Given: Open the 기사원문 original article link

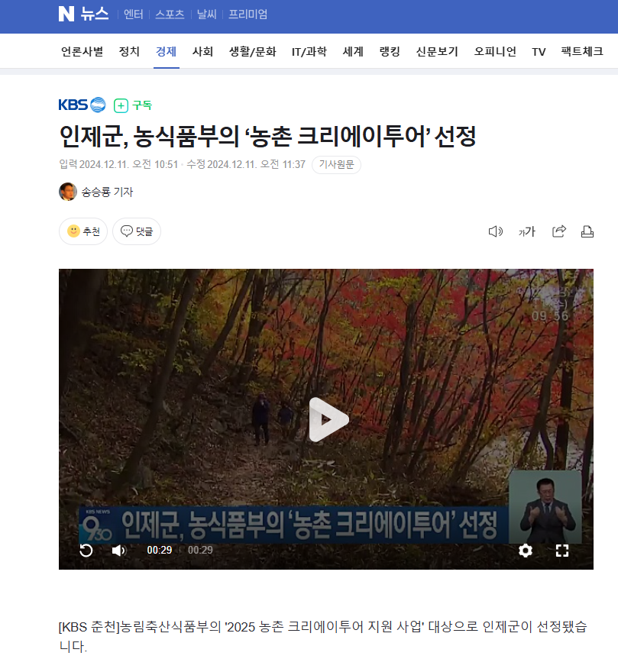Looking at the screenshot, I should [x=336, y=165].
